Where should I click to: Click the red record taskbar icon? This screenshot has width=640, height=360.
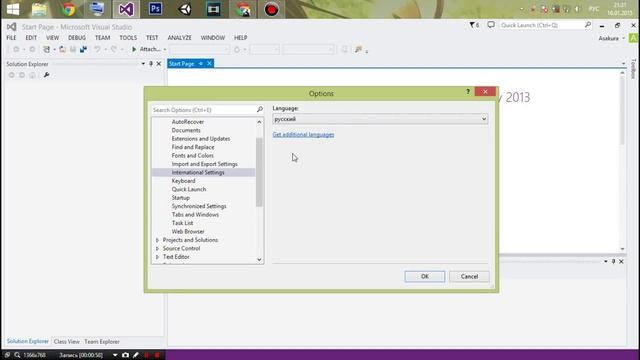271,9
